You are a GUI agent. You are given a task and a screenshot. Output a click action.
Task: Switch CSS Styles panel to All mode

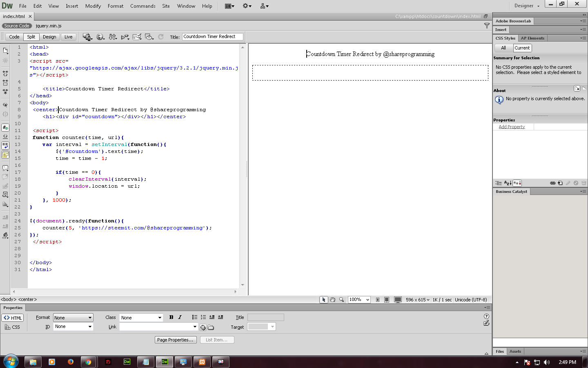pyautogui.click(x=503, y=48)
